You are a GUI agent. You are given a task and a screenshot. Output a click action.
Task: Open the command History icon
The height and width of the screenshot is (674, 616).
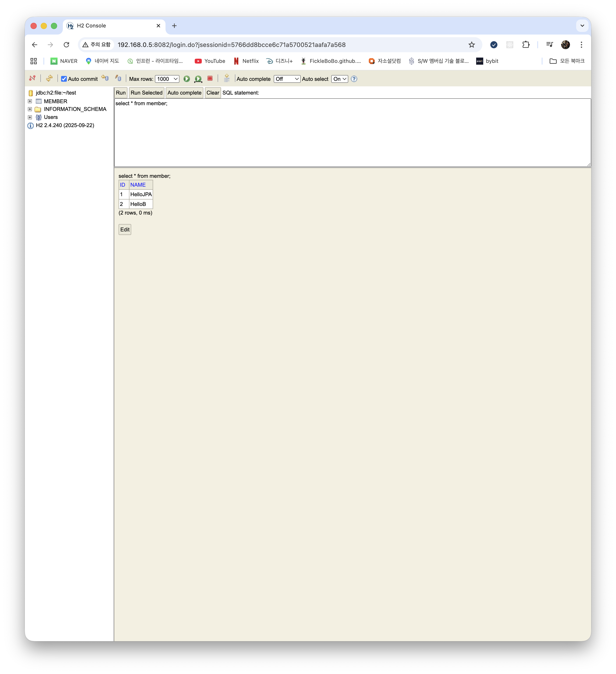[227, 78]
